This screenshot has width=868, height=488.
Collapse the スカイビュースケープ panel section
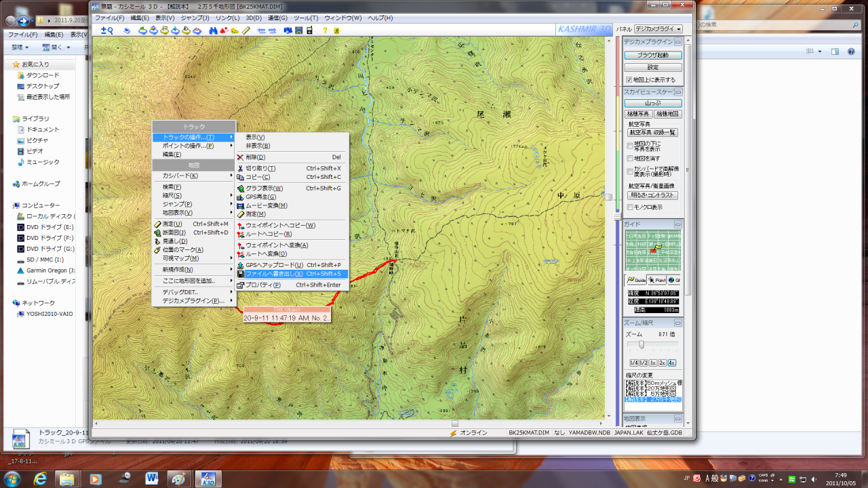tap(678, 91)
